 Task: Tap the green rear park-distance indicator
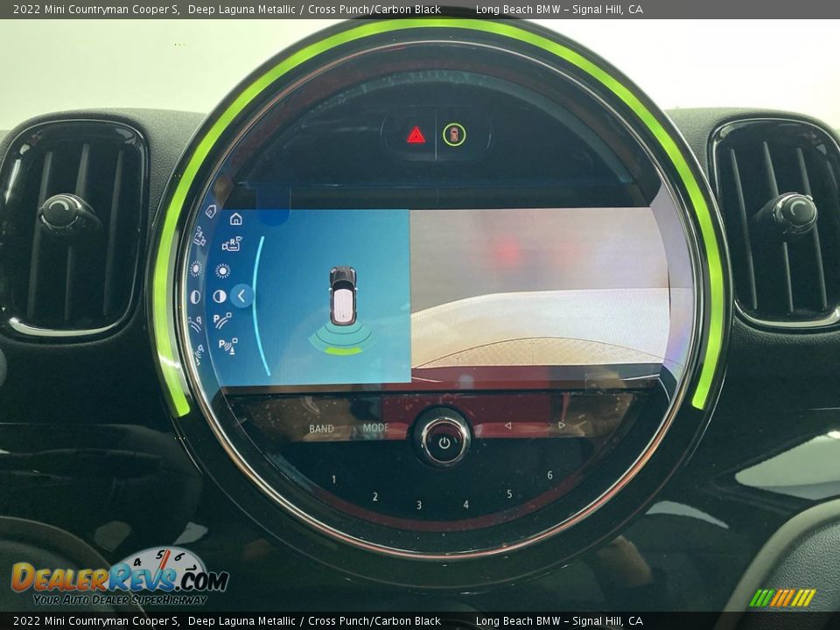[342, 351]
